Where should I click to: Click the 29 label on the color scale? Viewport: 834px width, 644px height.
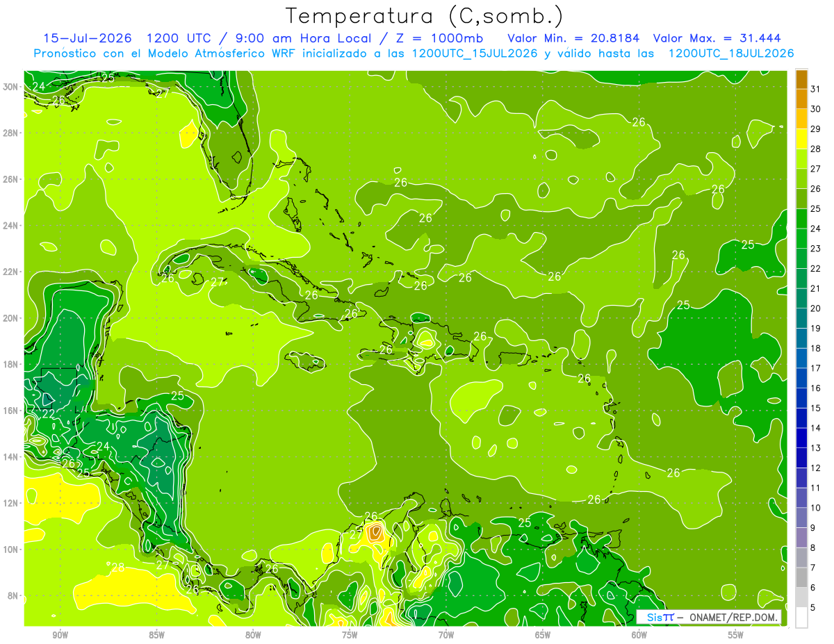pos(816,129)
